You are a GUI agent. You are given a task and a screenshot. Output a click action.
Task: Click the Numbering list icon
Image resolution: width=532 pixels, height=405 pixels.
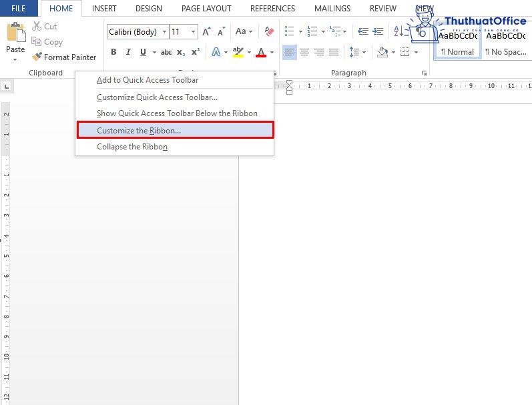point(312,31)
